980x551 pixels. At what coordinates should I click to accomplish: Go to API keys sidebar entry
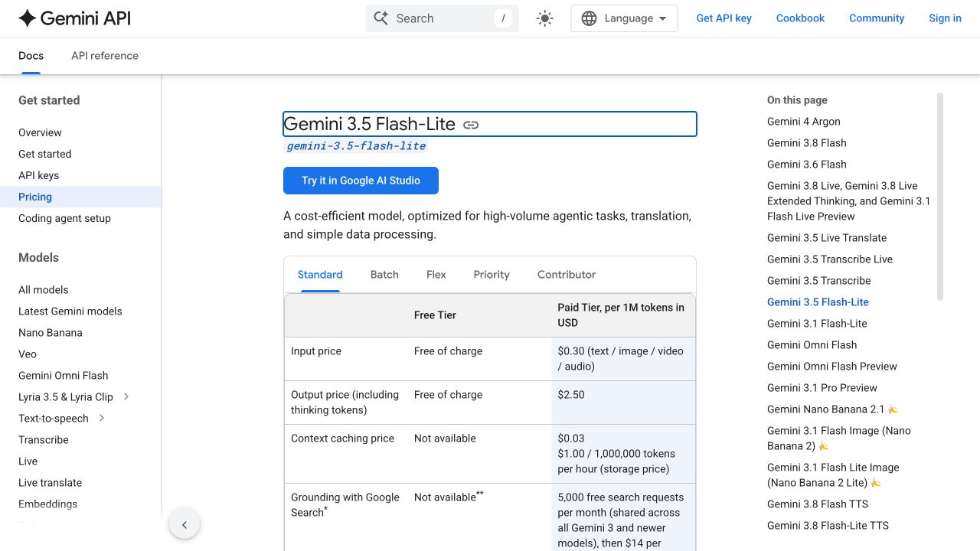[38, 175]
